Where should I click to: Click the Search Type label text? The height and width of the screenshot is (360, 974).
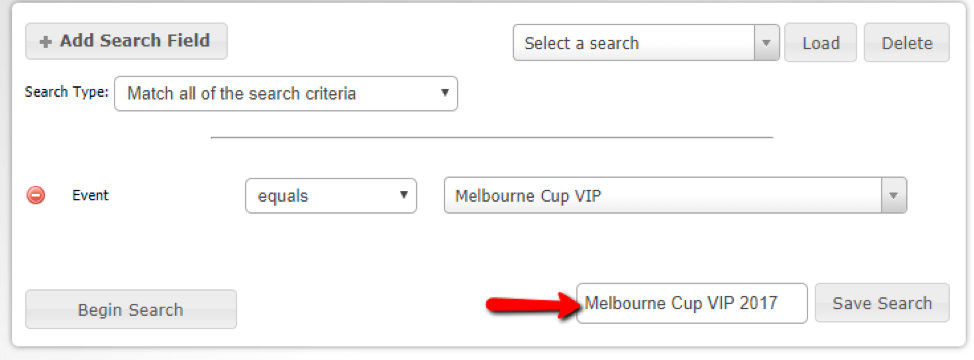pos(66,92)
